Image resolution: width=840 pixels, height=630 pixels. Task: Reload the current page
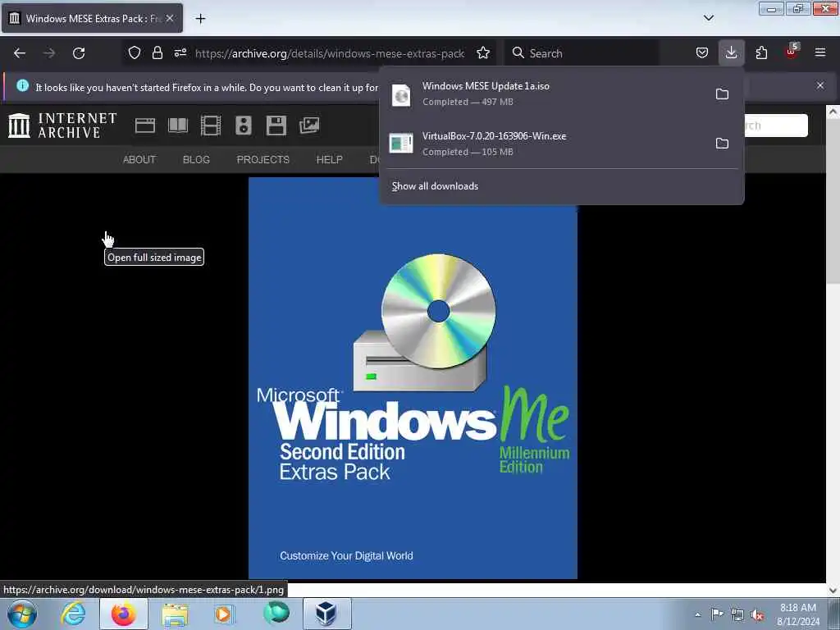[79, 53]
